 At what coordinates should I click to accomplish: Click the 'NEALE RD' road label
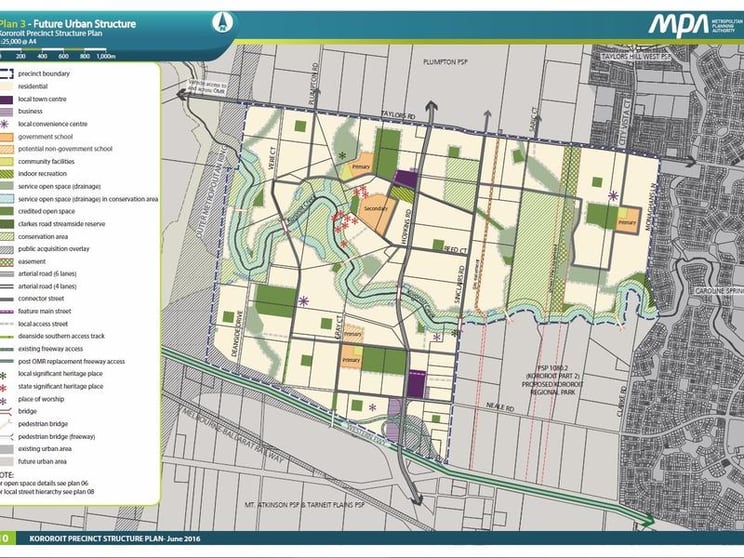500,407
